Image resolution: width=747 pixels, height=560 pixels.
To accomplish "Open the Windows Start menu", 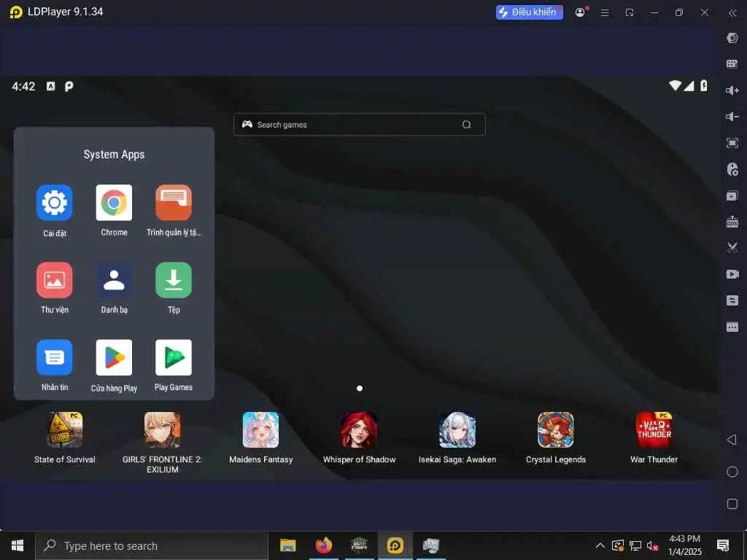I will point(18,545).
